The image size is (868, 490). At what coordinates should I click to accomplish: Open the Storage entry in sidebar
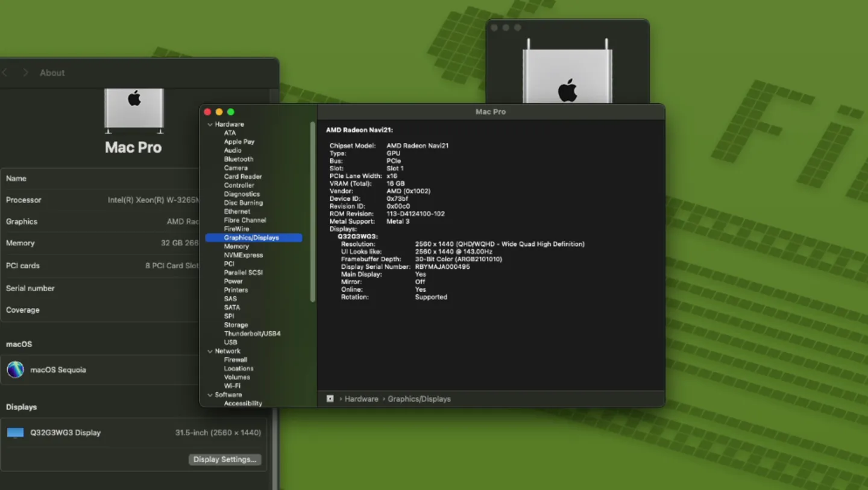(x=236, y=325)
